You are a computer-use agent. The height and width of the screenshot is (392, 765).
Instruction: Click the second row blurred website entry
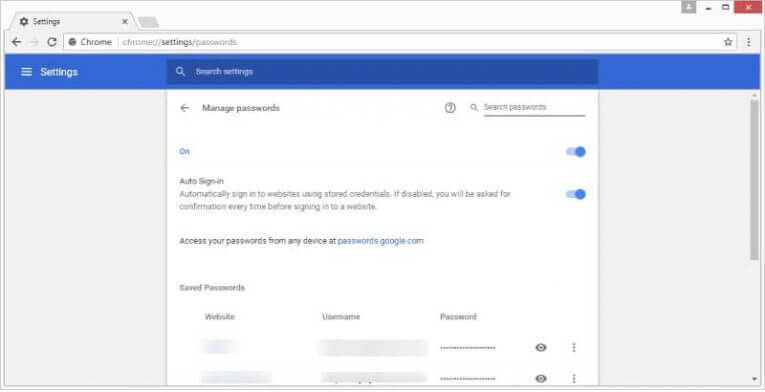tap(237, 378)
